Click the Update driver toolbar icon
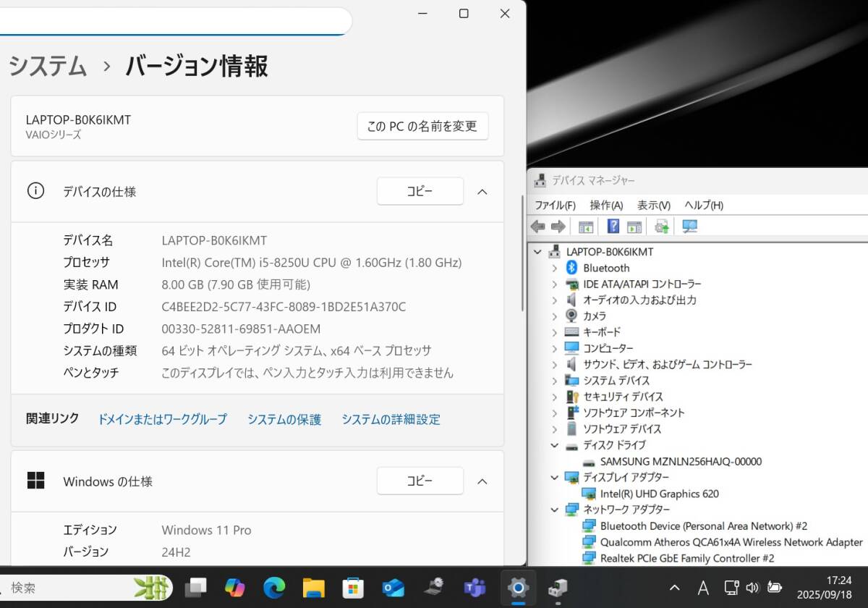This screenshot has height=608, width=868. point(662,227)
